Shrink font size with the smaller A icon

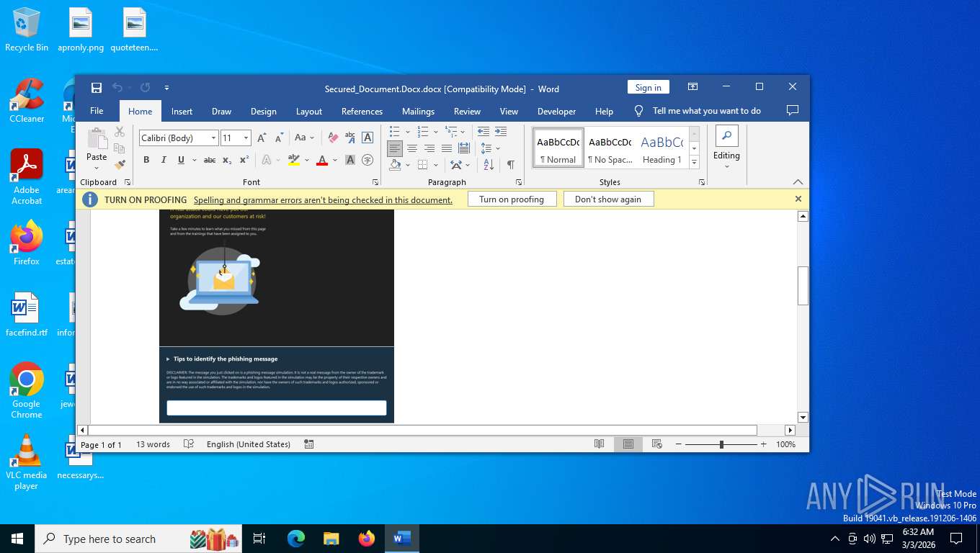click(279, 138)
